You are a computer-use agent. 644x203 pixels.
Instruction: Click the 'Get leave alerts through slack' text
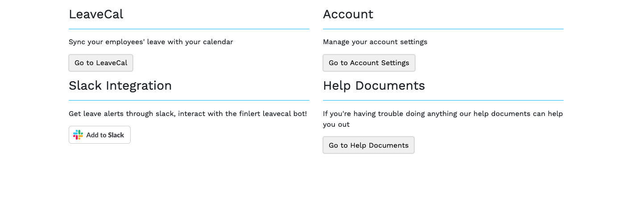click(122, 114)
